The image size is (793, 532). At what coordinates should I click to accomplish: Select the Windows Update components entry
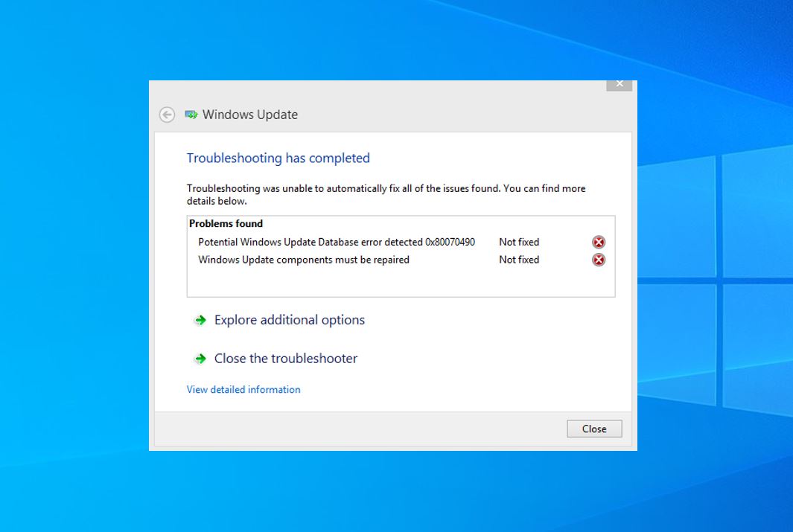[305, 260]
